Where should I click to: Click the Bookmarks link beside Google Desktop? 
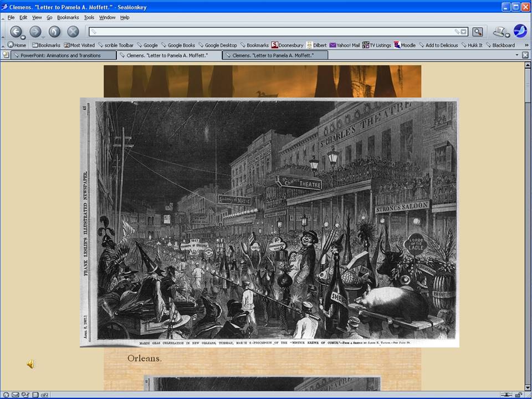[254, 45]
